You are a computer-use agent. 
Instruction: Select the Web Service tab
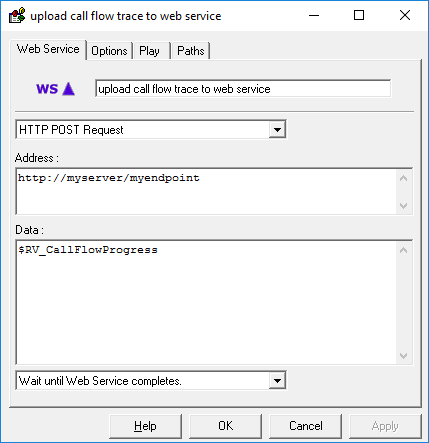(x=48, y=49)
